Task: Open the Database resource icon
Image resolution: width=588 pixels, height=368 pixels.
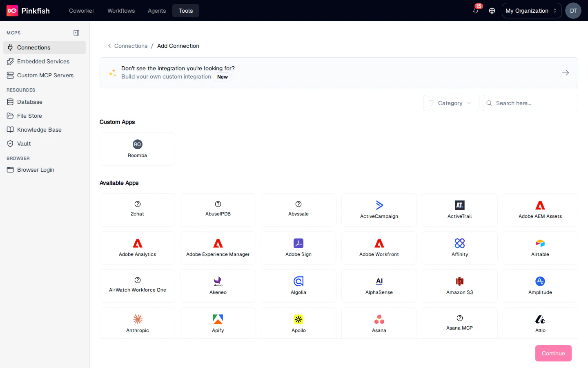Action: tap(10, 102)
